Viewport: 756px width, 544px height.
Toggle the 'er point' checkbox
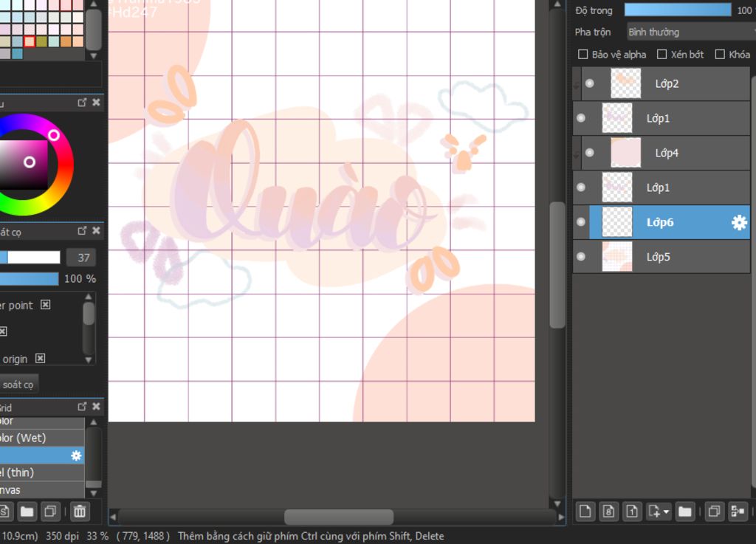pyautogui.click(x=45, y=305)
